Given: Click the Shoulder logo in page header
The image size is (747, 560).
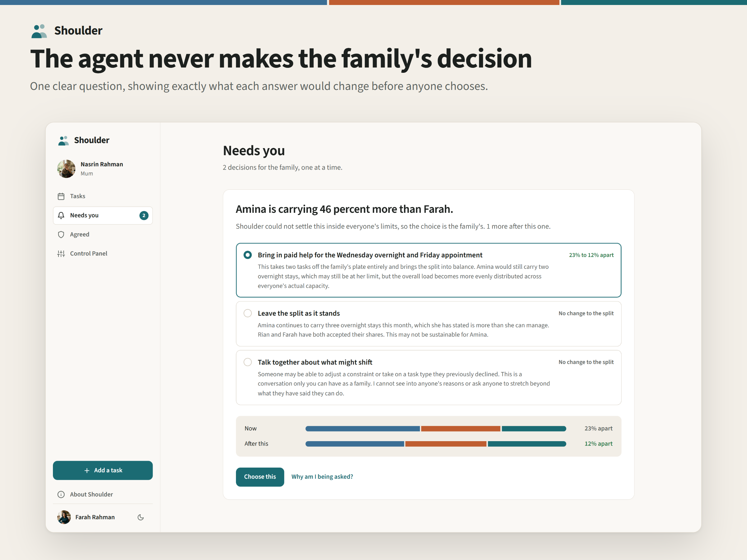Looking at the screenshot, I should pos(67,31).
